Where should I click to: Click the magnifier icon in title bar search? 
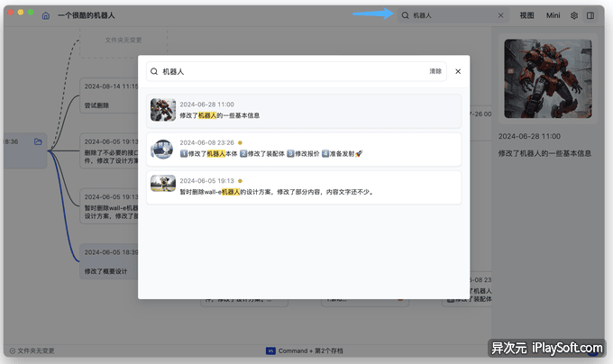click(406, 15)
